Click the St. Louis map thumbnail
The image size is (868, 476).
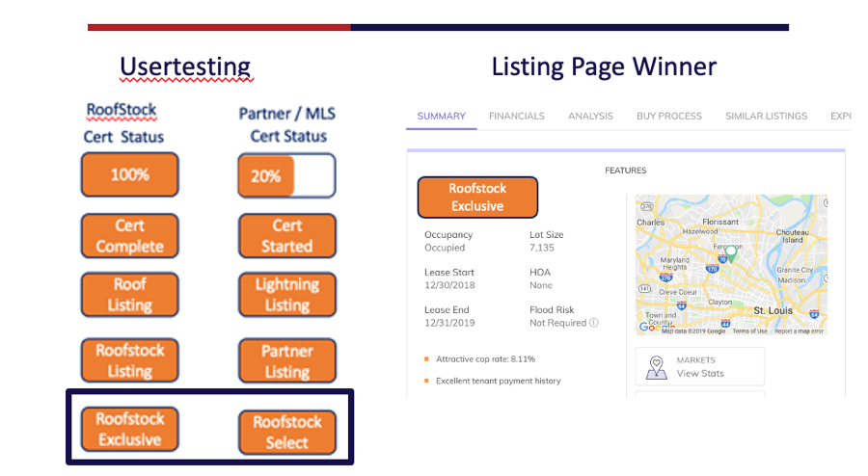731,264
